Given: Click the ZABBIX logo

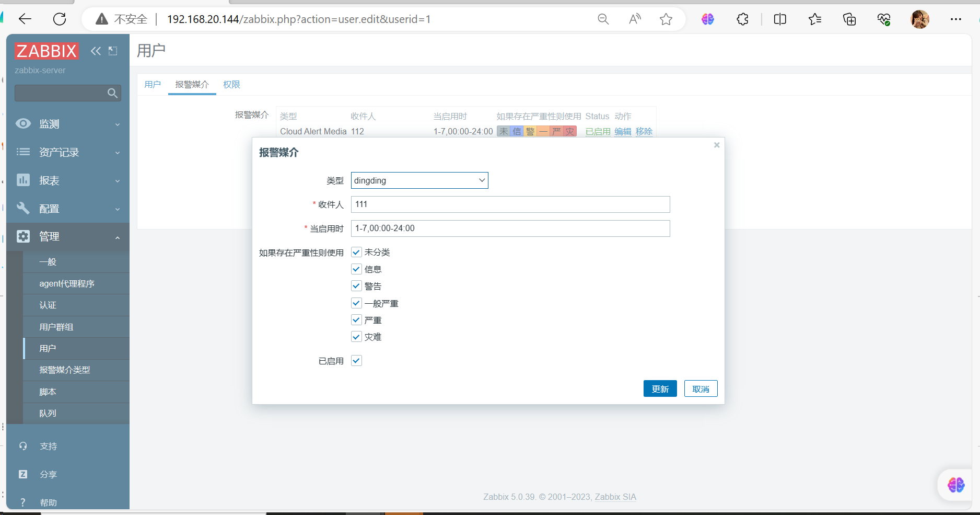Looking at the screenshot, I should pyautogui.click(x=46, y=51).
